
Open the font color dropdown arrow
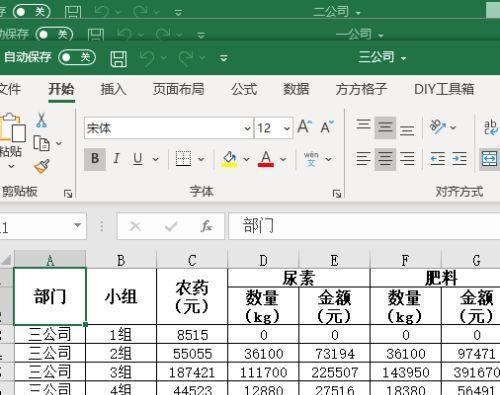tap(283, 159)
